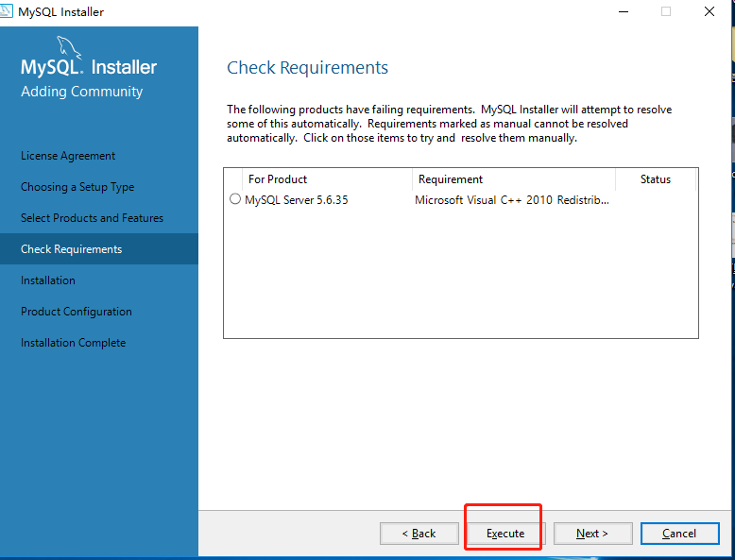Click the MySQL Installer title bar icon

tap(6, 11)
